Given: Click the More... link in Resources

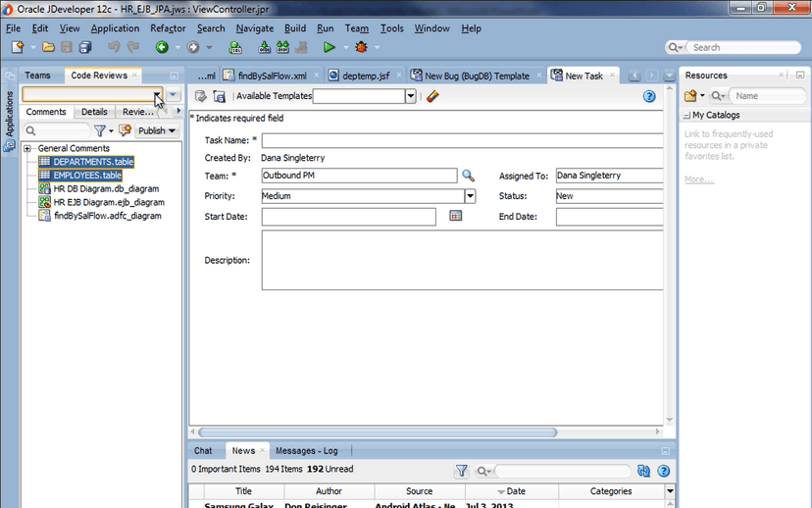Looking at the screenshot, I should click(x=699, y=179).
